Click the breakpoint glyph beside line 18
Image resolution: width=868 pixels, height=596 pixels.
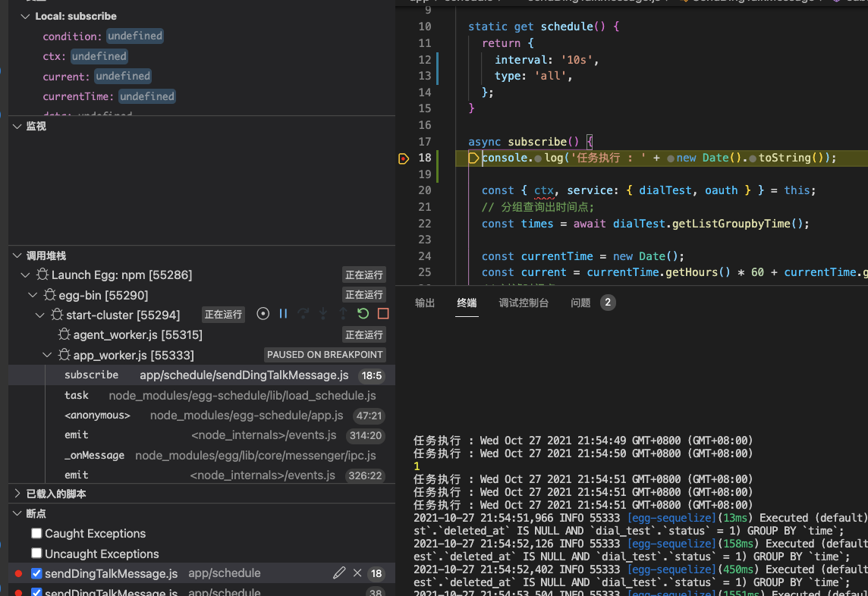click(404, 158)
